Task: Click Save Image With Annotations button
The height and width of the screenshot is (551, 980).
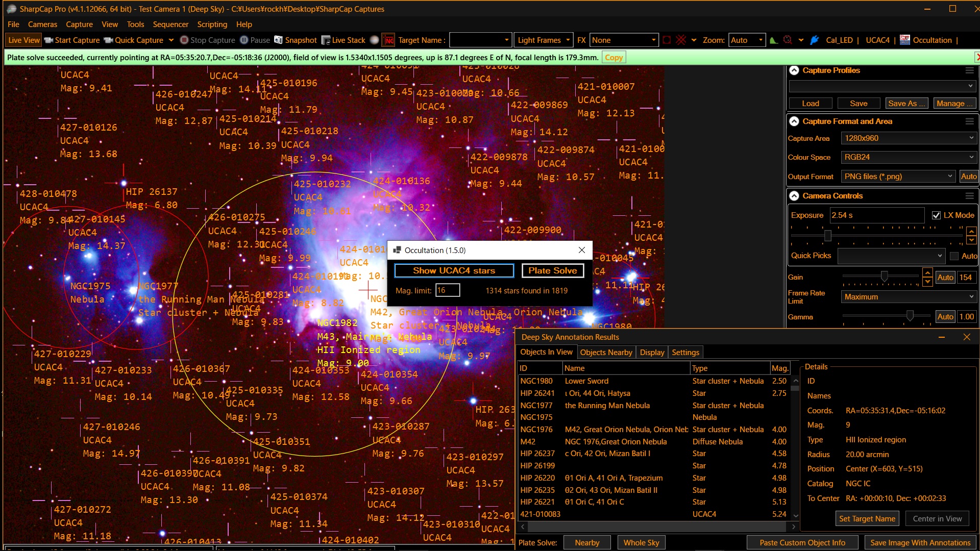Action: coord(920,543)
